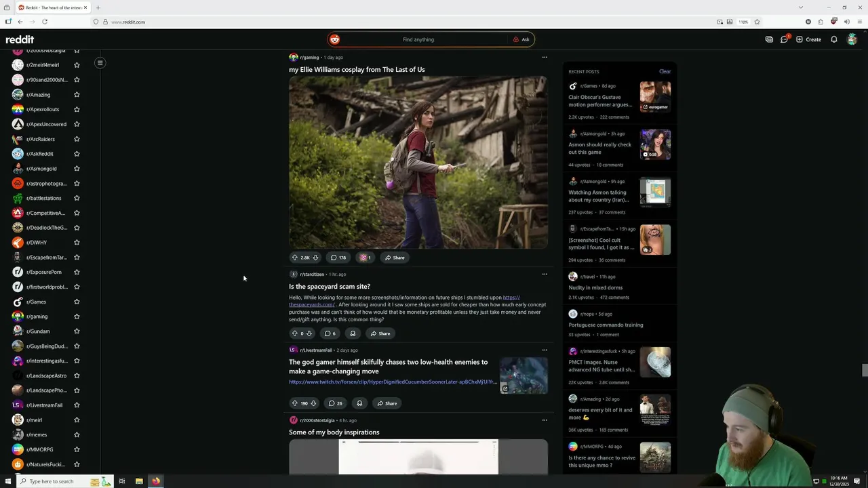Open Firefox application menu (hamburger)
The width and height of the screenshot is (868, 488).
859,22
